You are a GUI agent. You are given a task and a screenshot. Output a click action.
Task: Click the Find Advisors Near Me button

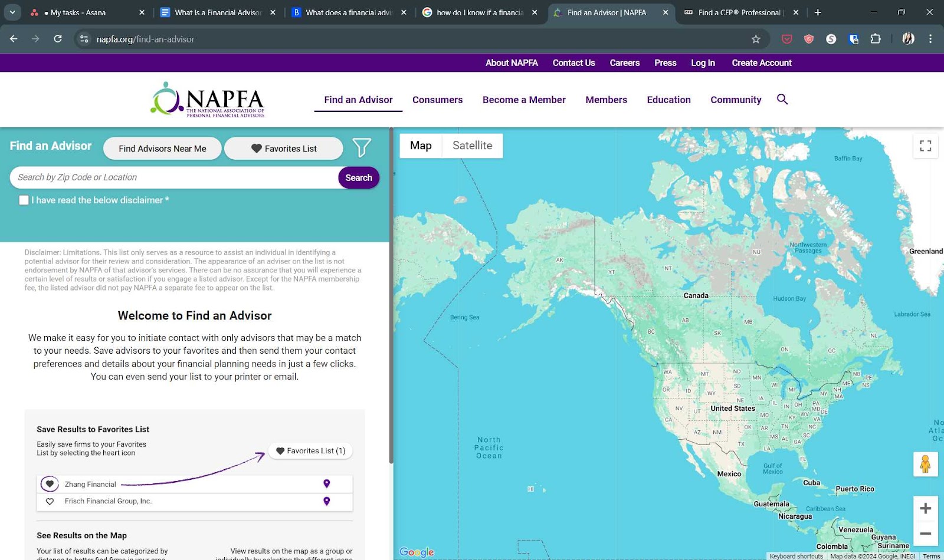(x=162, y=149)
